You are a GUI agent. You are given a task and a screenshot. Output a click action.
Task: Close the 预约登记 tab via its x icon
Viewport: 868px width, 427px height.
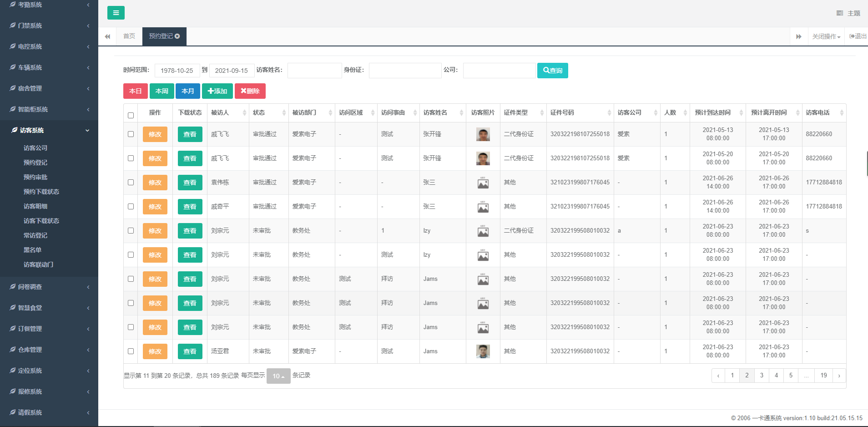pyautogui.click(x=177, y=36)
